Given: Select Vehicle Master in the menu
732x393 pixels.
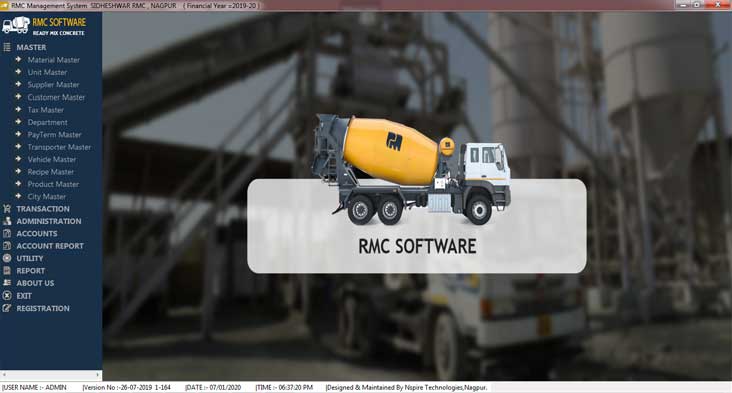Looking at the screenshot, I should 51,159.
